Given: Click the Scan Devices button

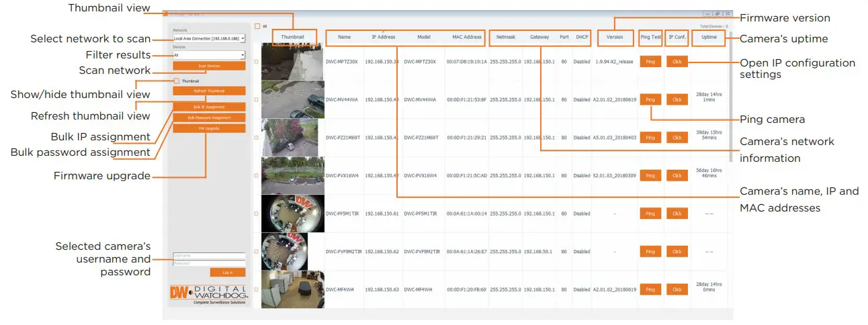Looking at the screenshot, I should (x=209, y=66).
